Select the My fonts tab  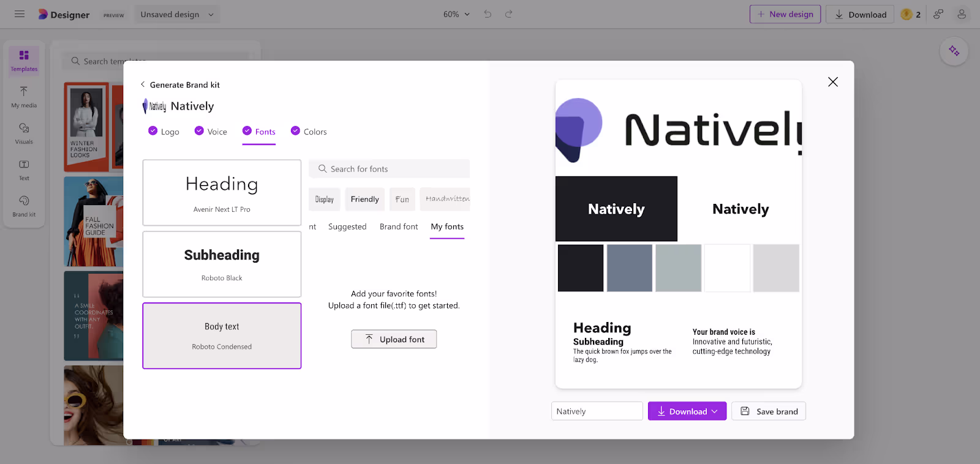point(447,226)
